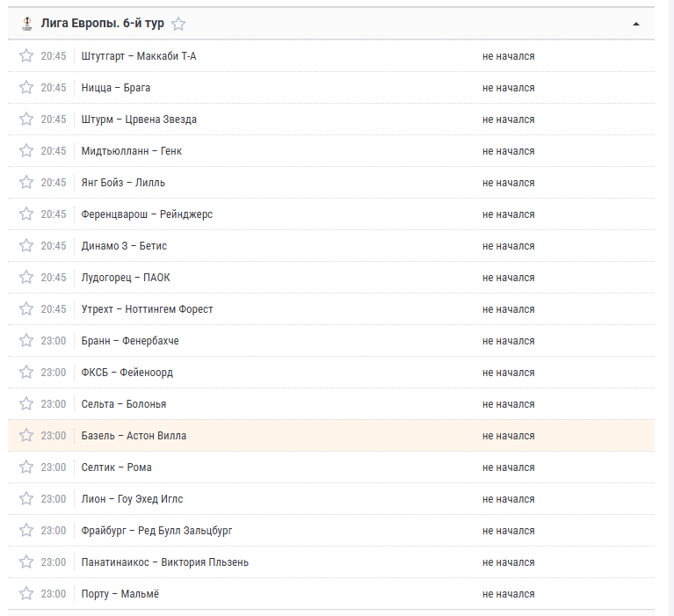The width and height of the screenshot is (674, 616).
Task: Open the Панатинаикос – Виктория Пльзень match
Action: point(164,562)
